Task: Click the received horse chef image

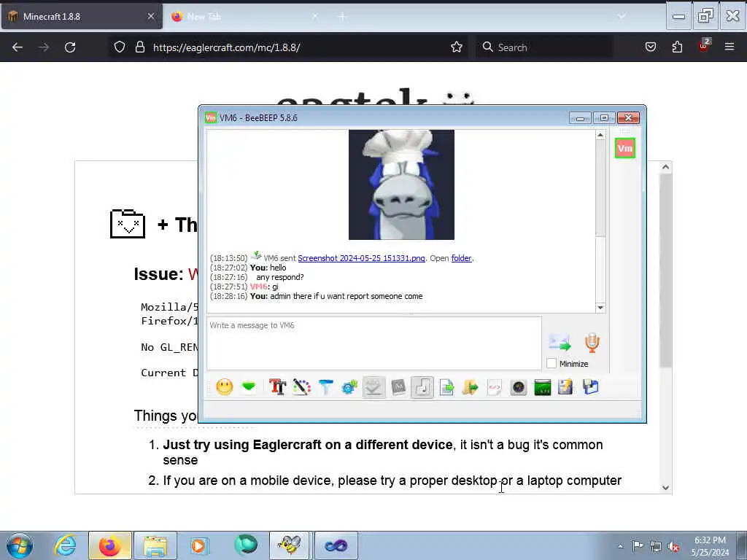Action: coord(401,184)
